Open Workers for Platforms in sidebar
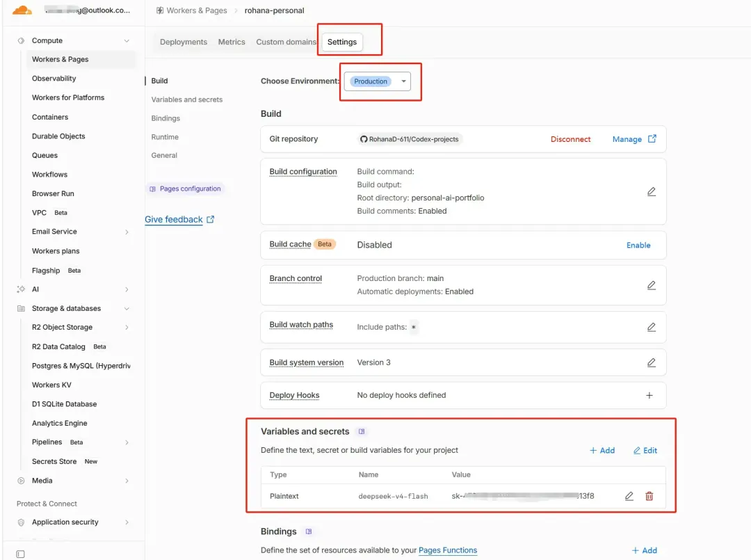This screenshot has height=560, width=751. coord(68,97)
